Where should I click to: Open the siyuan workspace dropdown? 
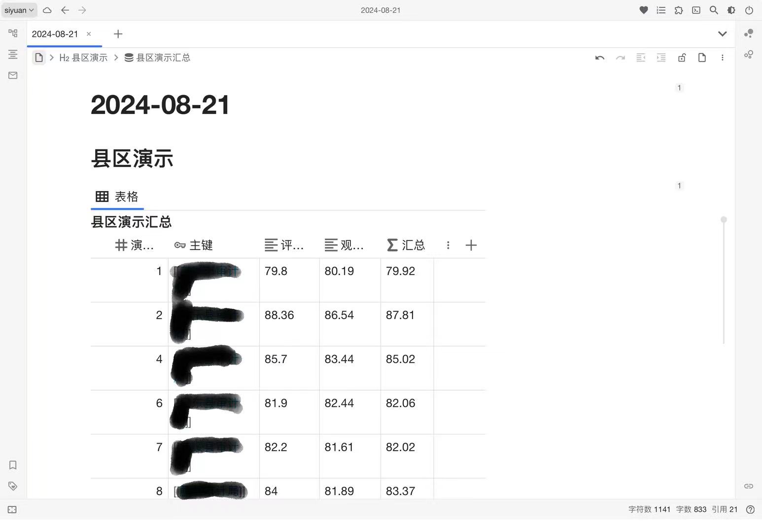coord(19,10)
